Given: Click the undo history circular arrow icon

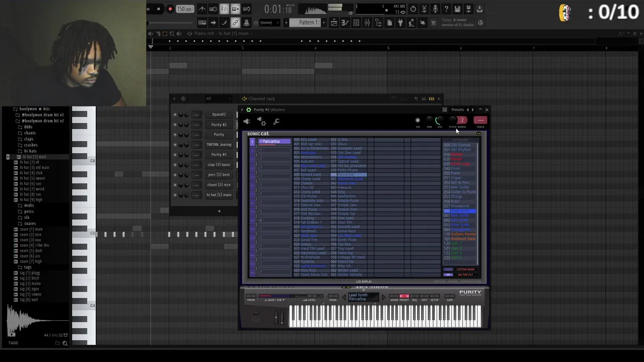Looking at the screenshot, I should tap(413, 9).
